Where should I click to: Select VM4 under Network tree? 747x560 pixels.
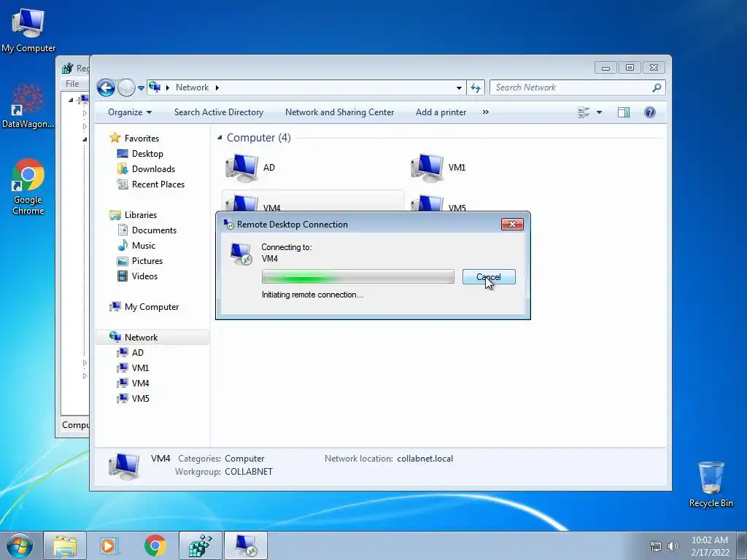[x=140, y=384]
